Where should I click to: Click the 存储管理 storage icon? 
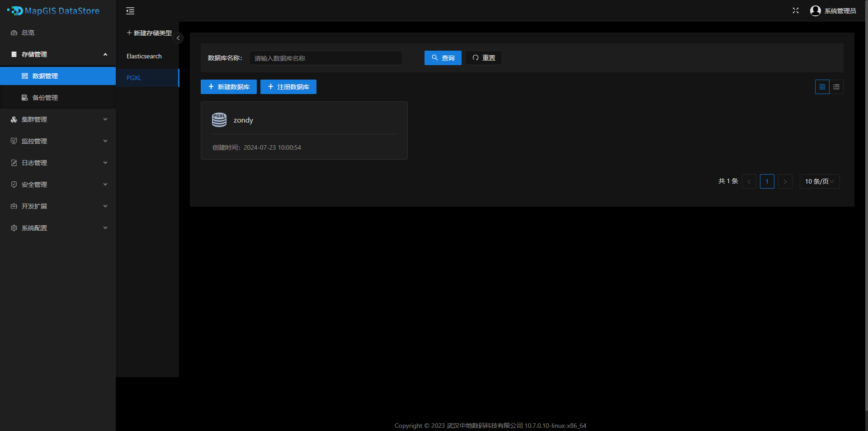[14, 54]
